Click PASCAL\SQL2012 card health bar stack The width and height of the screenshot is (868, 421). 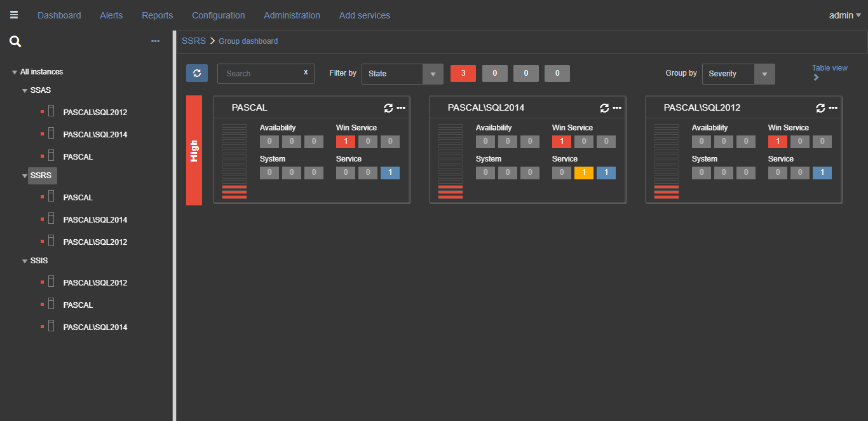coord(667,162)
